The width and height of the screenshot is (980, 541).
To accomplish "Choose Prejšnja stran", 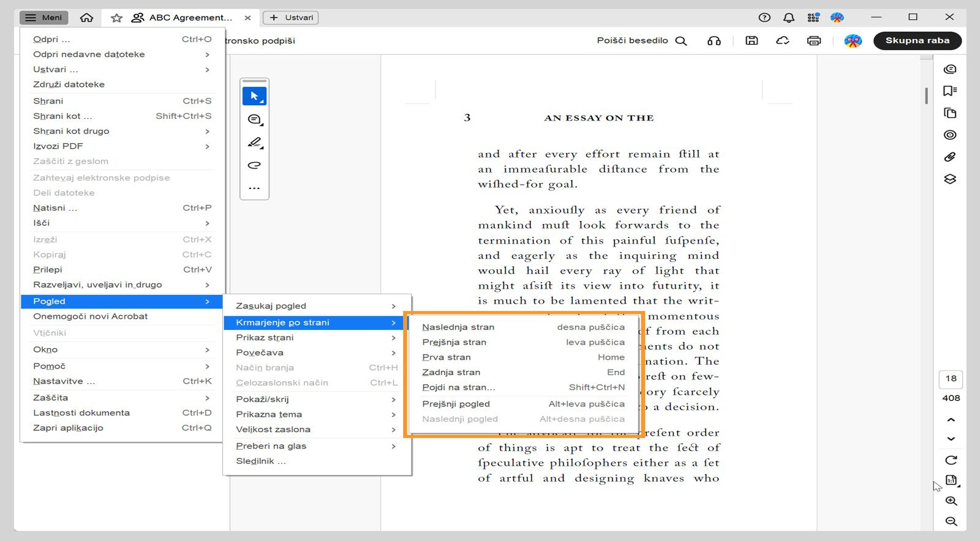I will click(x=523, y=342).
